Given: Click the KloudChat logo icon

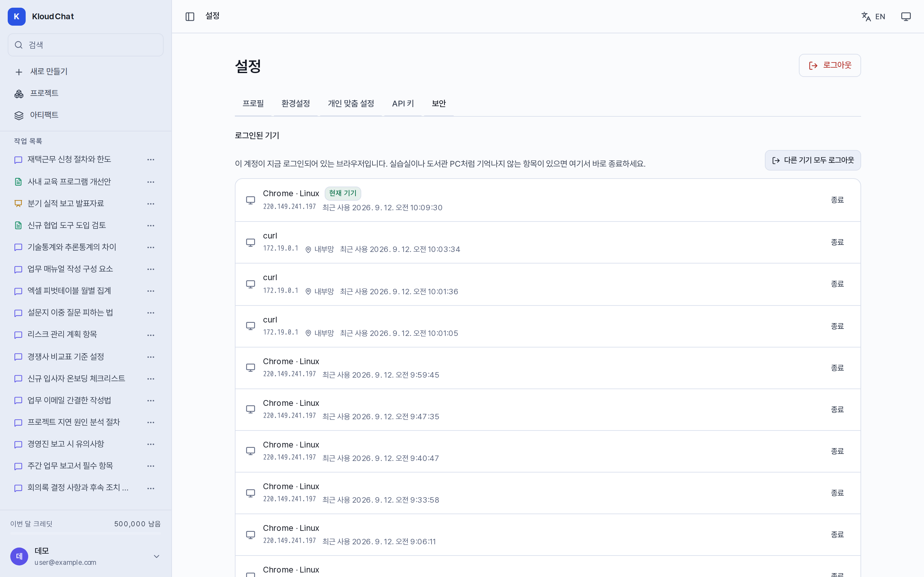Looking at the screenshot, I should tap(16, 16).
